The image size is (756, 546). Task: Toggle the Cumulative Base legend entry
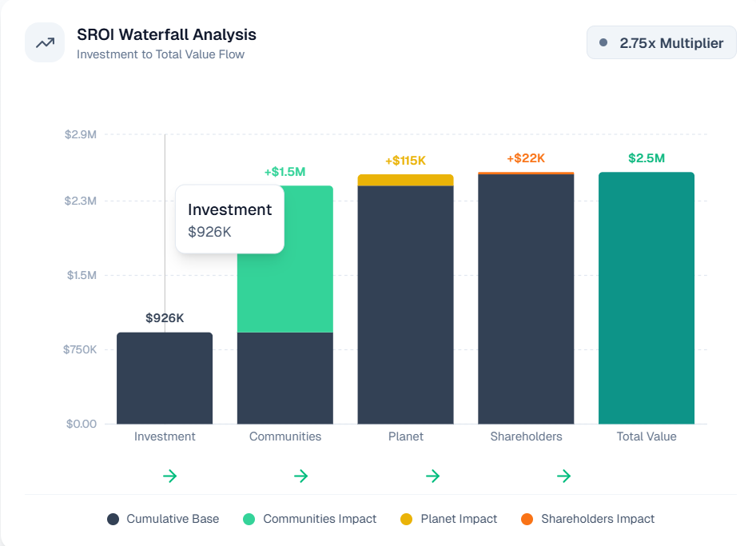tap(163, 519)
